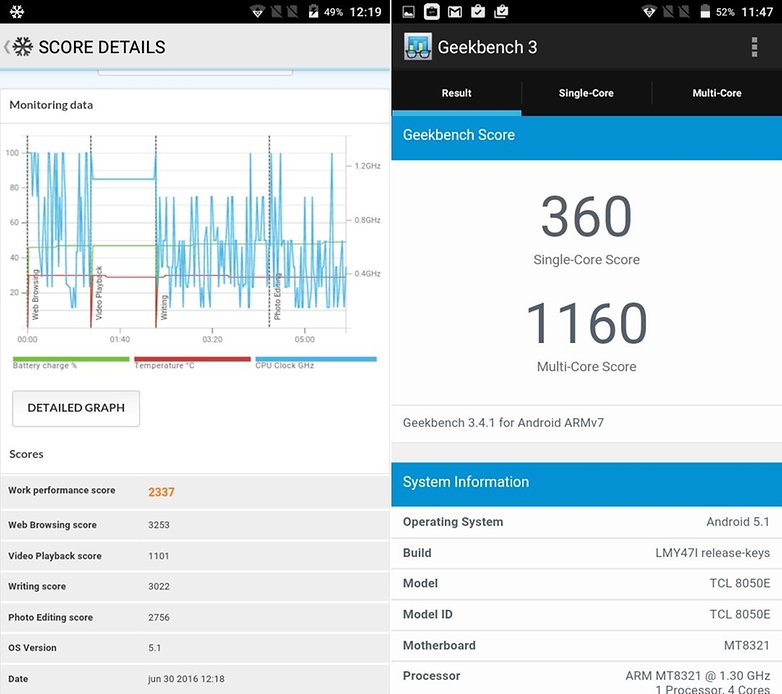Screen dimensions: 782x694
Task: Select the Model ID row
Action: (586, 614)
